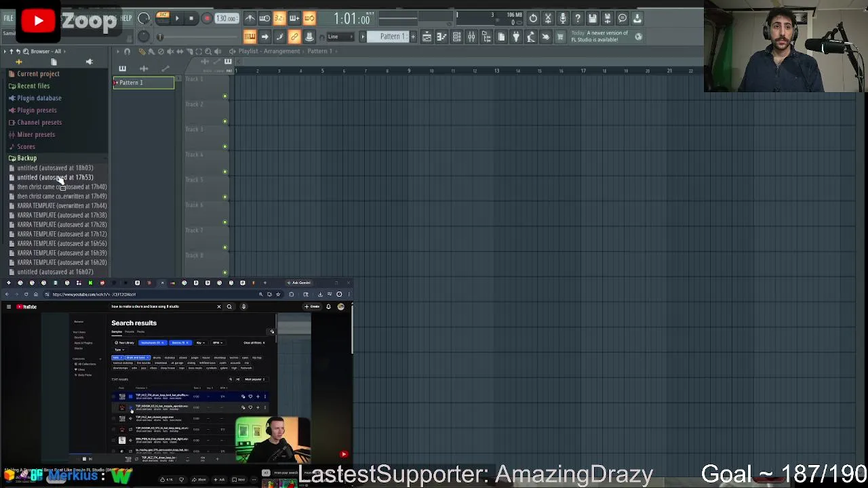868x488 pixels.
Task: Open the project info page icon
Action: pyautogui.click(x=501, y=37)
